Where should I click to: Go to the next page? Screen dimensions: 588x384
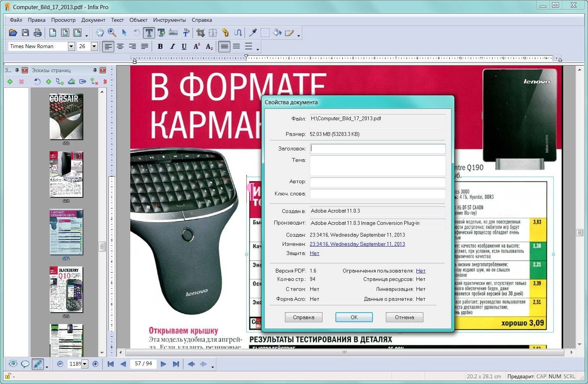pos(164,364)
